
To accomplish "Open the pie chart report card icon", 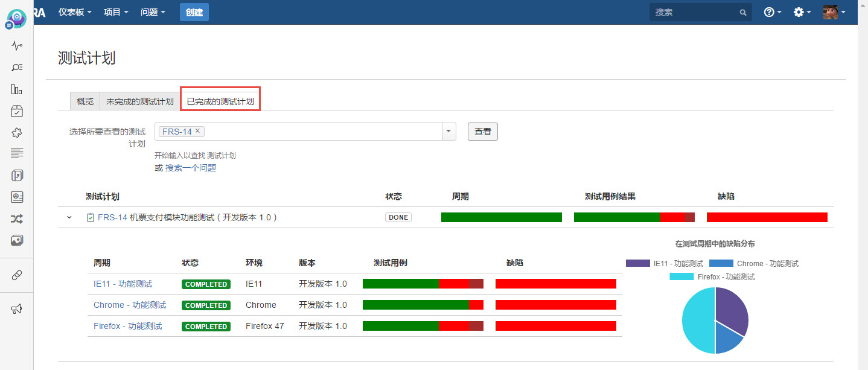I will [17, 197].
